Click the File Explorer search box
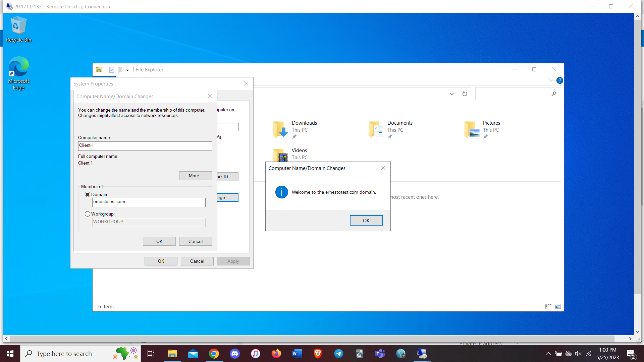Screen dimensions: 644x362 click(x=513, y=94)
